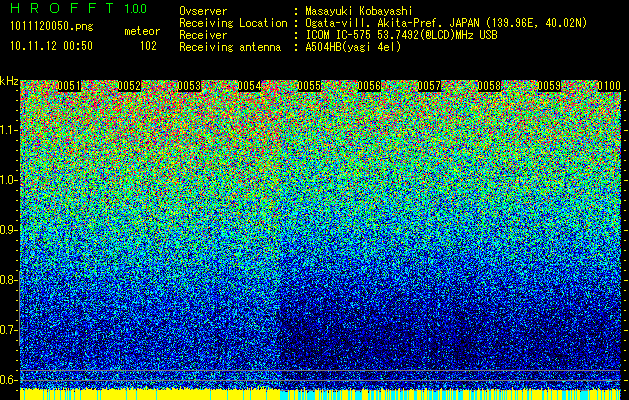Select the 0055 time marker
629x400 pixels.
click(309, 86)
